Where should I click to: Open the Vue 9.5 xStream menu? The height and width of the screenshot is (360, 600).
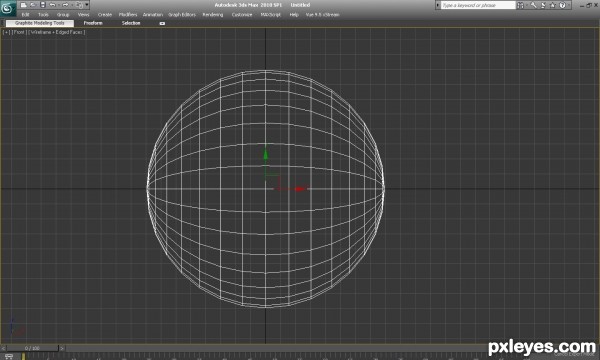tap(322, 15)
